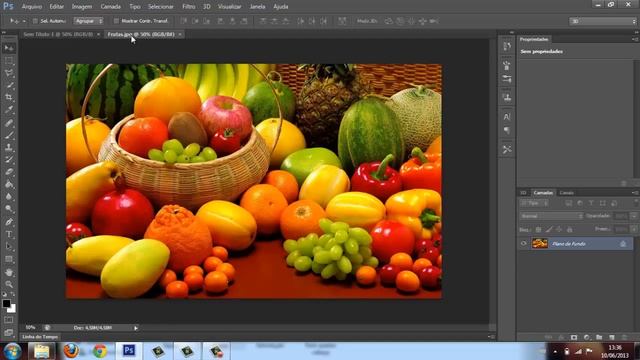Open the layer filter Tipo dropdown

point(534,203)
